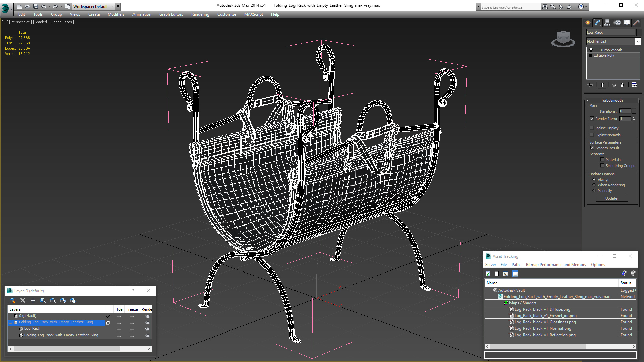
Task: Click Hide column header in Layer dialog
Action: point(119,309)
